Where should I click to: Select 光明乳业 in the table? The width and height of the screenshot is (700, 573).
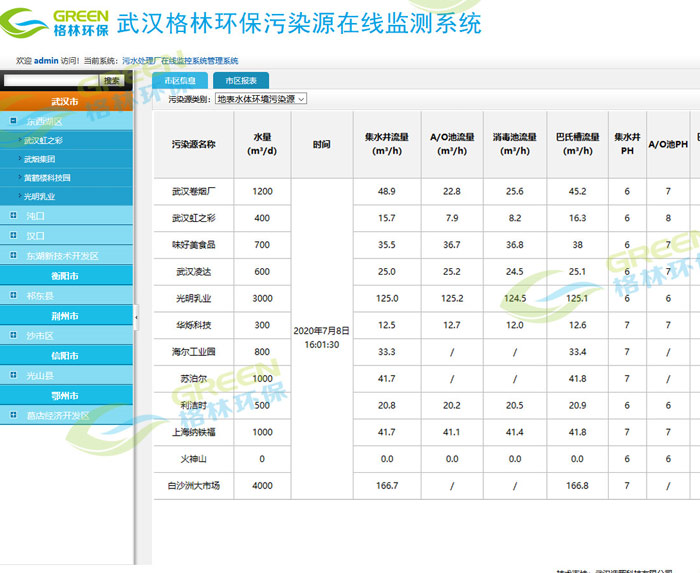pyautogui.click(x=194, y=299)
